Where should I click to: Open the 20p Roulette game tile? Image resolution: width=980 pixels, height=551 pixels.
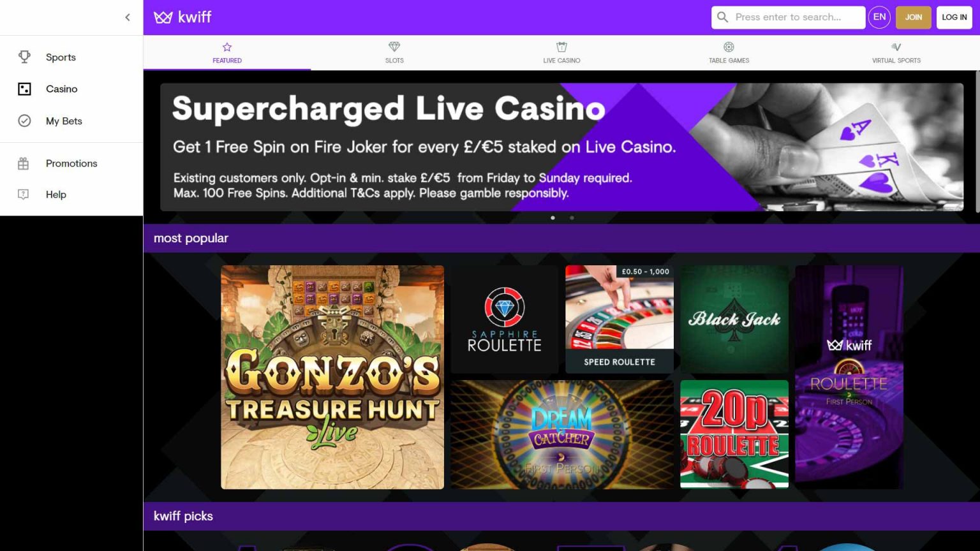[x=734, y=434]
